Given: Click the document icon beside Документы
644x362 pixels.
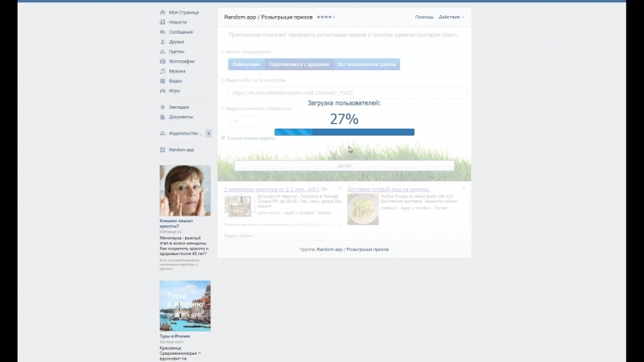Looking at the screenshot, I should [x=163, y=117].
